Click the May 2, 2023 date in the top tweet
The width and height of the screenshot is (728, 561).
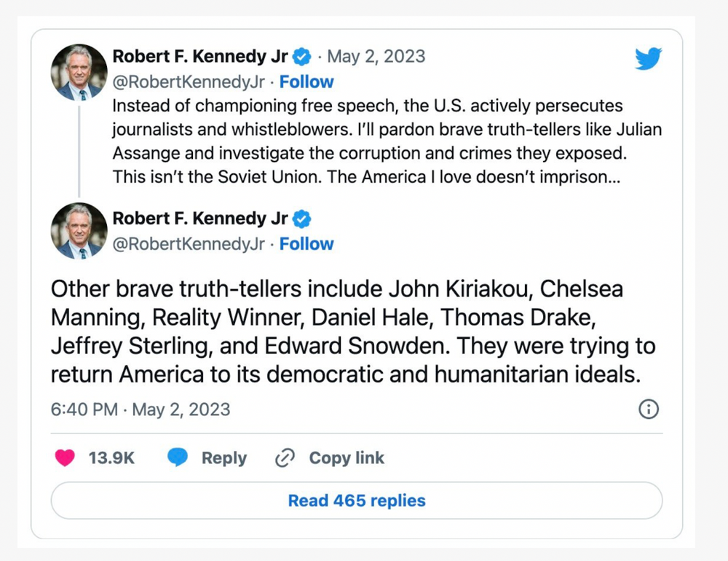pos(376,57)
